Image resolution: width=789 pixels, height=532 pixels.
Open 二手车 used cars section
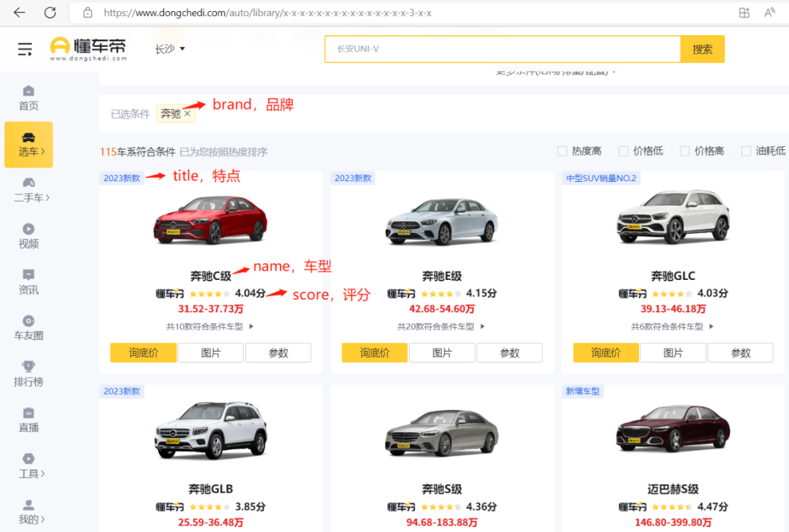pyautogui.click(x=31, y=190)
